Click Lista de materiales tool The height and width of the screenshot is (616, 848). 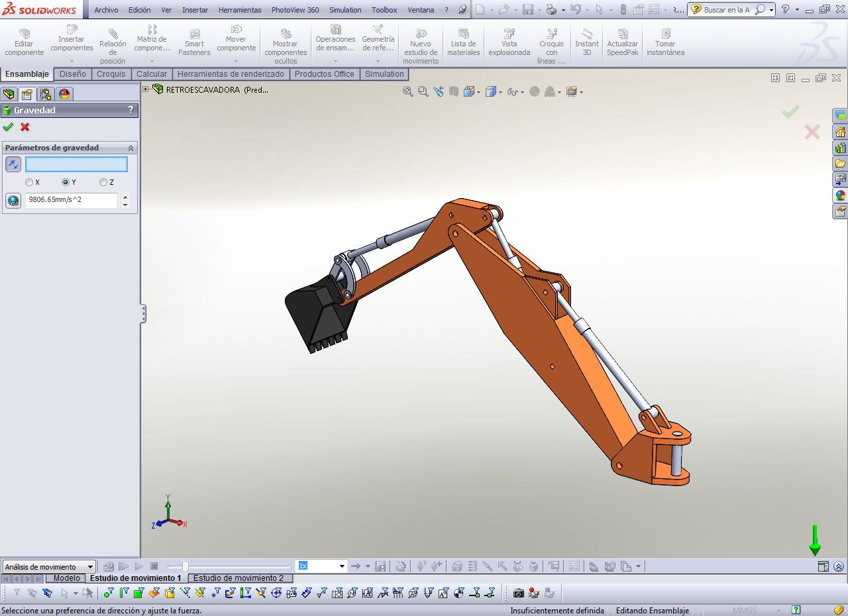[x=463, y=42]
